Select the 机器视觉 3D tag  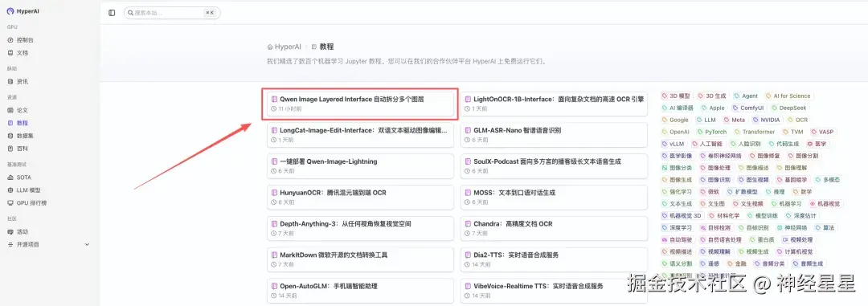pos(682,216)
